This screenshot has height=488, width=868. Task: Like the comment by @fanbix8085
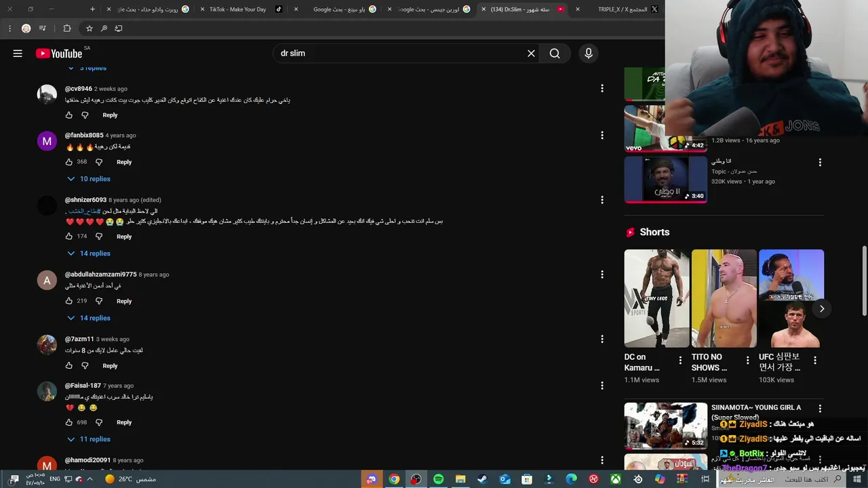(68, 162)
